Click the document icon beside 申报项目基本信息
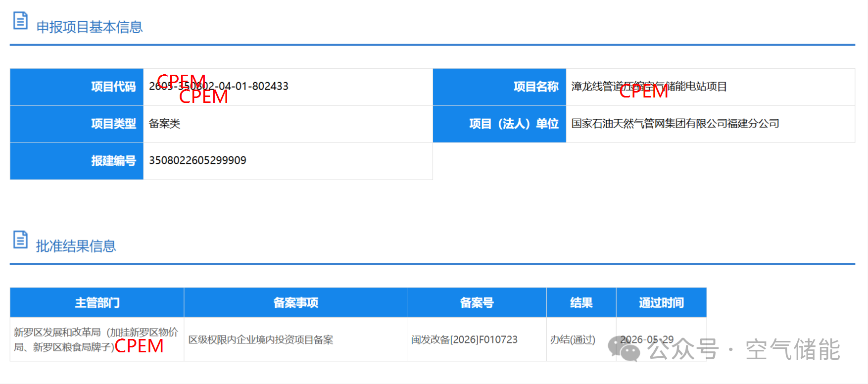This screenshot has width=868, height=384. coord(20,21)
